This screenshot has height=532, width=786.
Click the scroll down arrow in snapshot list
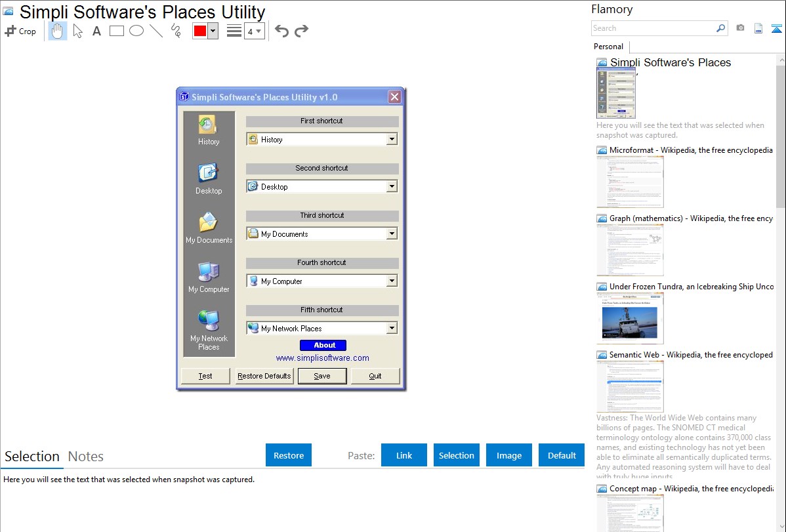[x=781, y=527]
